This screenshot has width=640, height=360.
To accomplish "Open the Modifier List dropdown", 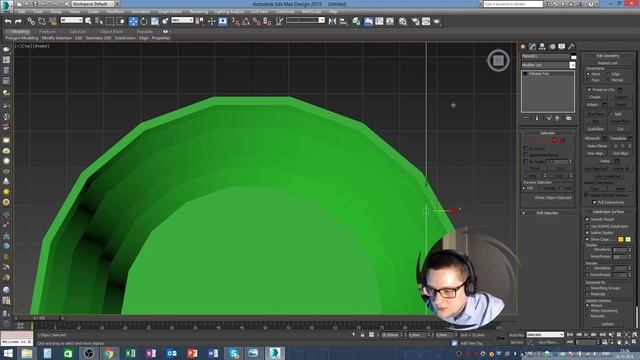I will (x=548, y=65).
